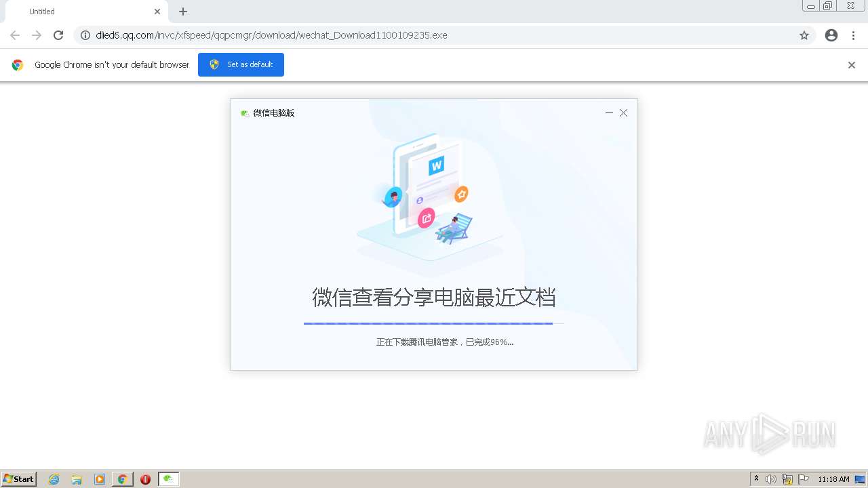Reload the current page

58,35
